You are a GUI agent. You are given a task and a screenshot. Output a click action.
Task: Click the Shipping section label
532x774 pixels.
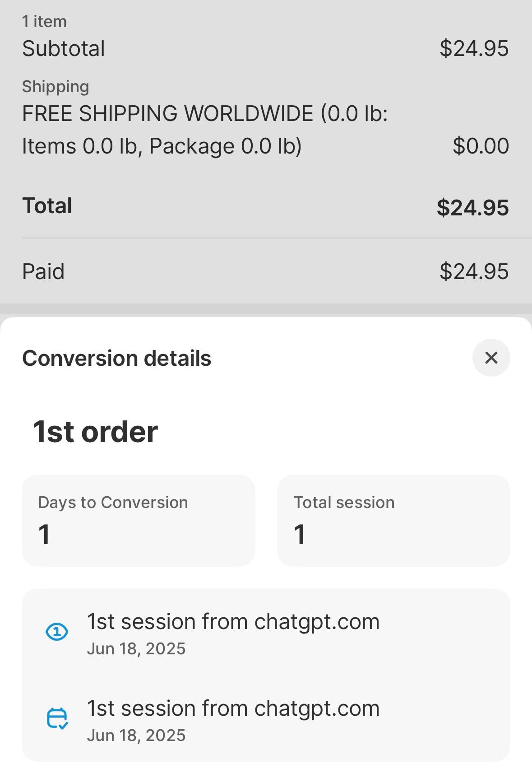pos(55,86)
